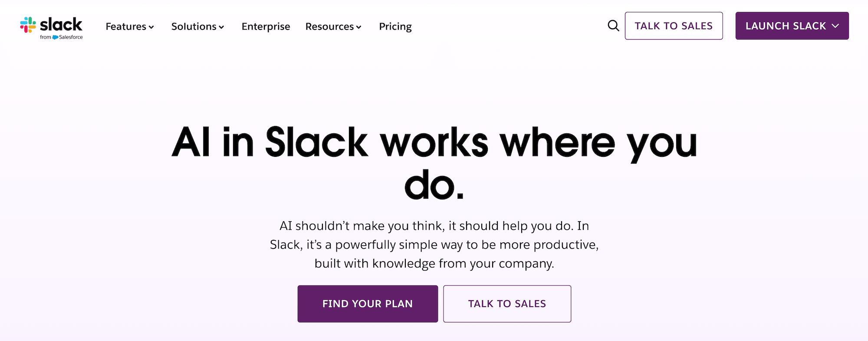Expand the Resources dropdown

330,26
